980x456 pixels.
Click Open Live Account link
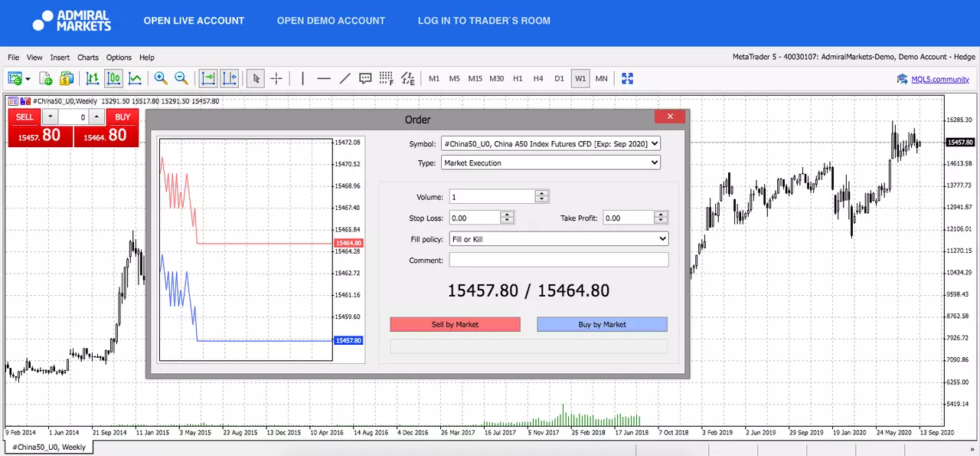(x=194, y=21)
